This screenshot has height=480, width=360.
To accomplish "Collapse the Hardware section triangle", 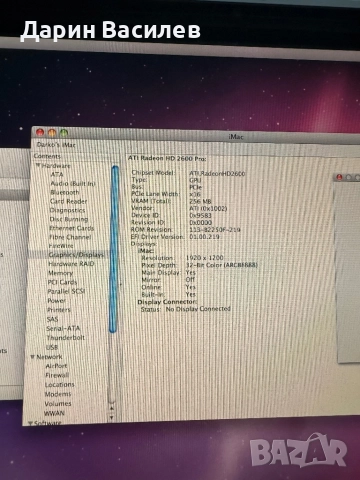I will (x=38, y=165).
